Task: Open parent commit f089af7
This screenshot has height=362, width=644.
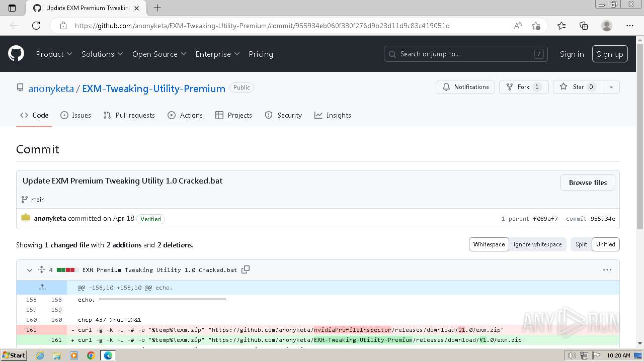Action: [x=545, y=219]
